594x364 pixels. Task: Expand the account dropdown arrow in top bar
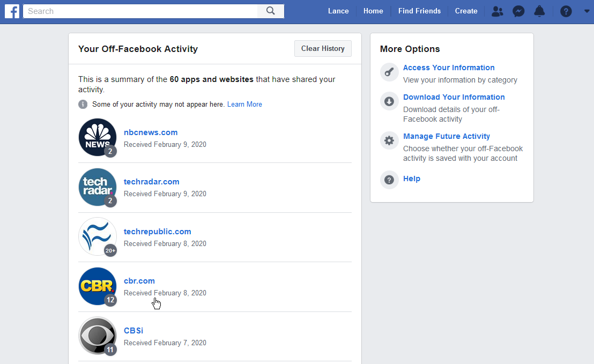pyautogui.click(x=586, y=11)
